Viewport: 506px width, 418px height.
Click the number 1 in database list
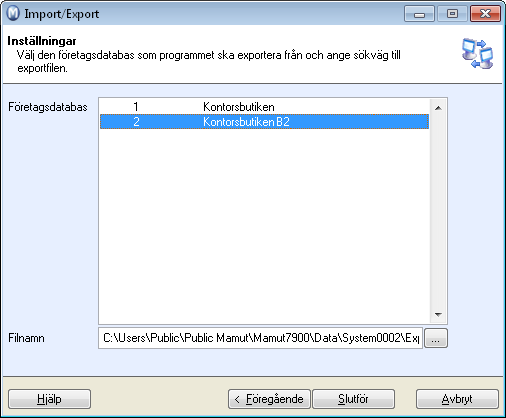136,107
